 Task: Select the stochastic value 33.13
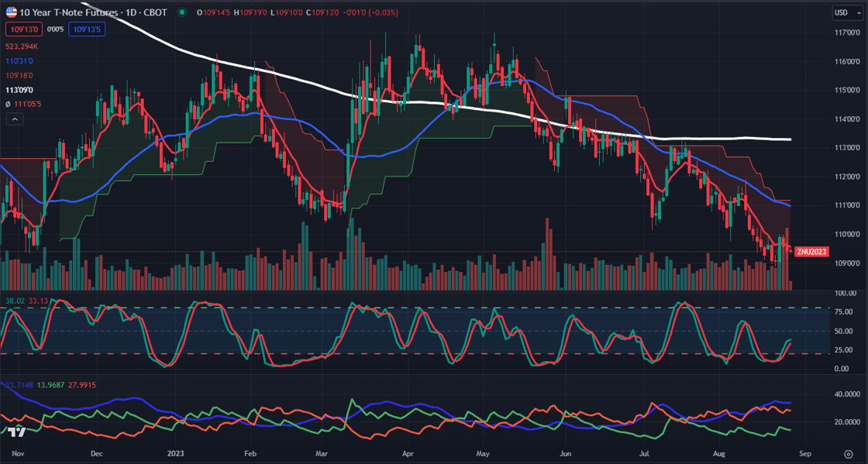(37, 301)
